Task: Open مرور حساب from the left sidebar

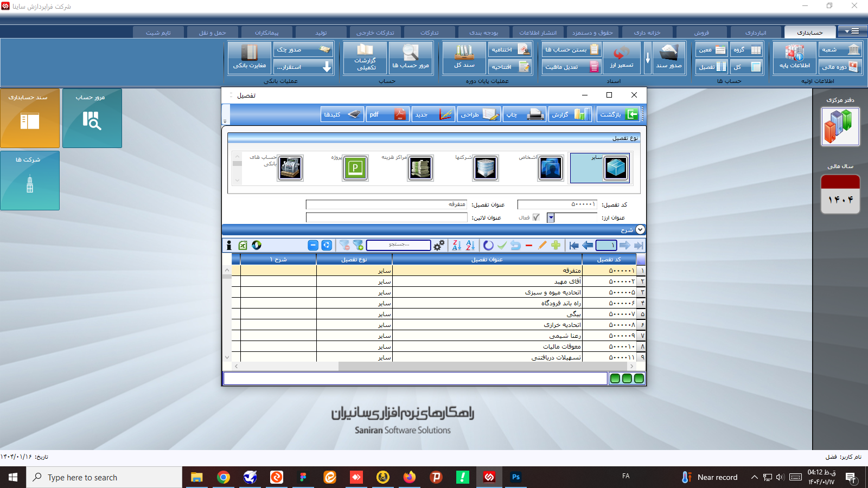Action: (x=92, y=118)
